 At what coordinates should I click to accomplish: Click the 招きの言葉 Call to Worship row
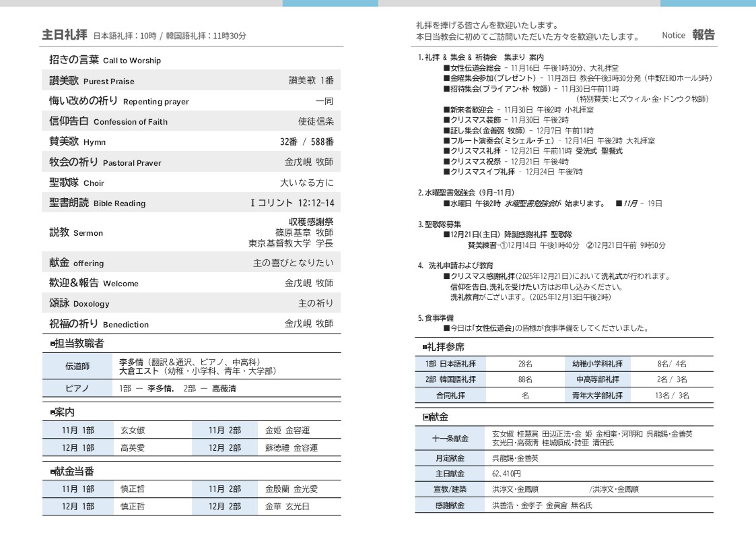(x=105, y=60)
